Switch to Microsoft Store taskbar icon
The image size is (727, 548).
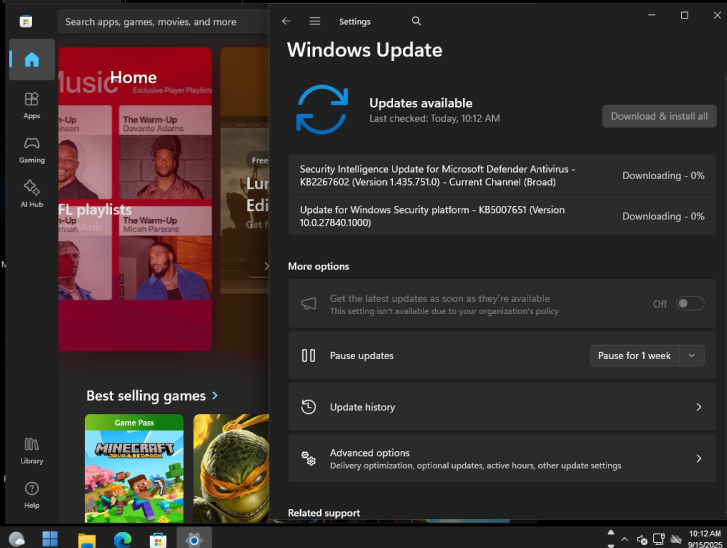click(x=158, y=540)
